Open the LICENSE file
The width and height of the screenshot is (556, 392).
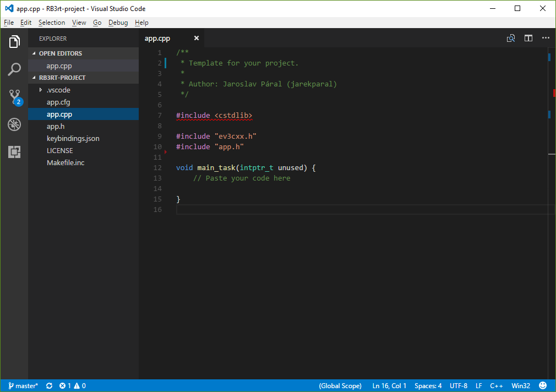click(x=83, y=150)
